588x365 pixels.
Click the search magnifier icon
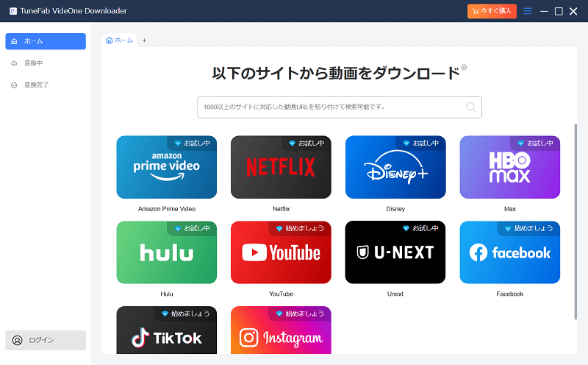470,107
